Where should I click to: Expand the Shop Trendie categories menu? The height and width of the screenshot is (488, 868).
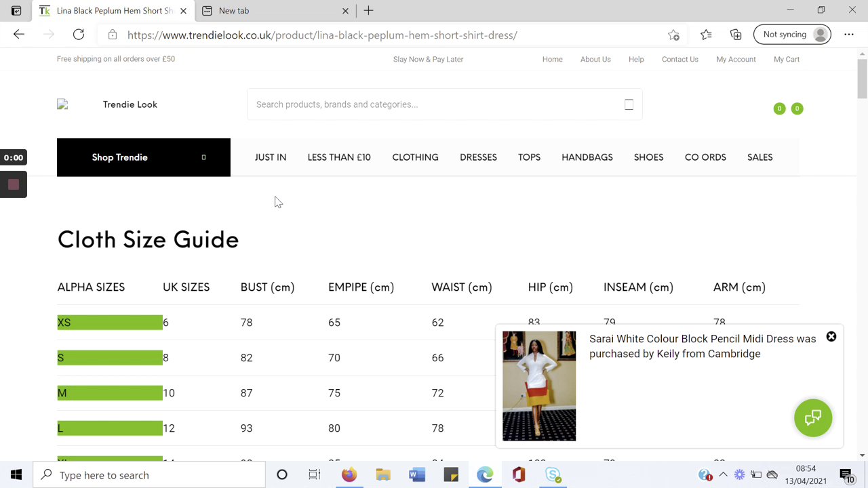tap(143, 157)
